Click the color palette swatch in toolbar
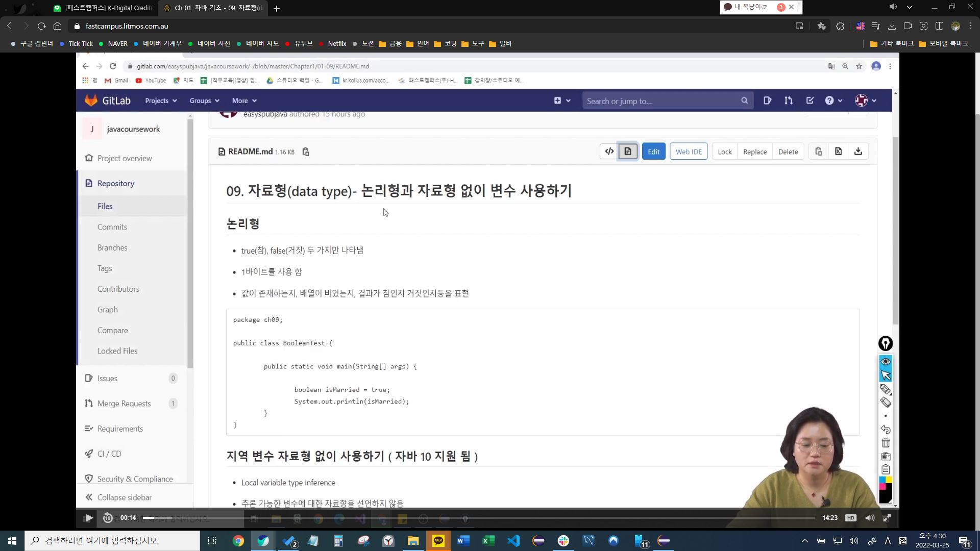Viewport: 980px width, 551px height. 886,484
